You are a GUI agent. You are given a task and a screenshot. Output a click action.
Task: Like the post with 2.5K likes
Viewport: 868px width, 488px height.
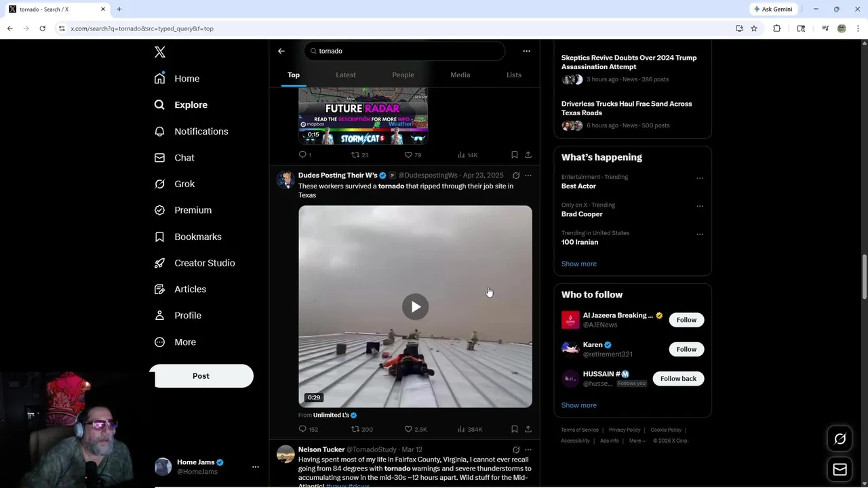416,429
